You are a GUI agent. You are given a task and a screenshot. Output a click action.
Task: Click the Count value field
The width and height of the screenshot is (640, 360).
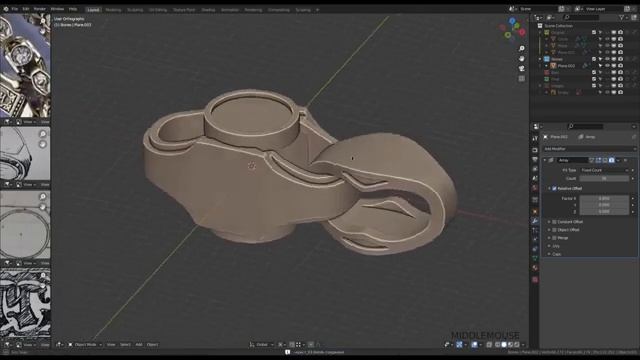click(x=604, y=179)
